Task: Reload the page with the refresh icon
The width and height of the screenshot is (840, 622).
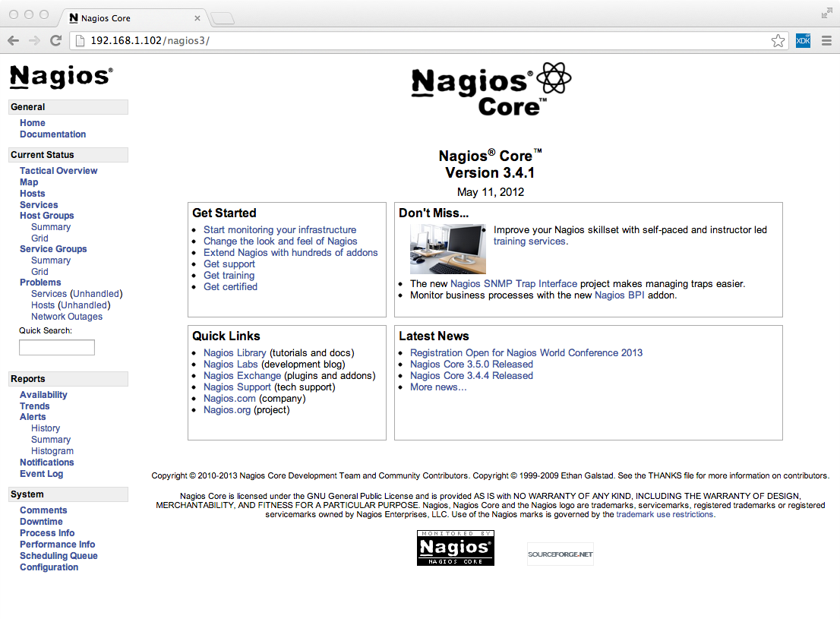Action: pos(55,41)
